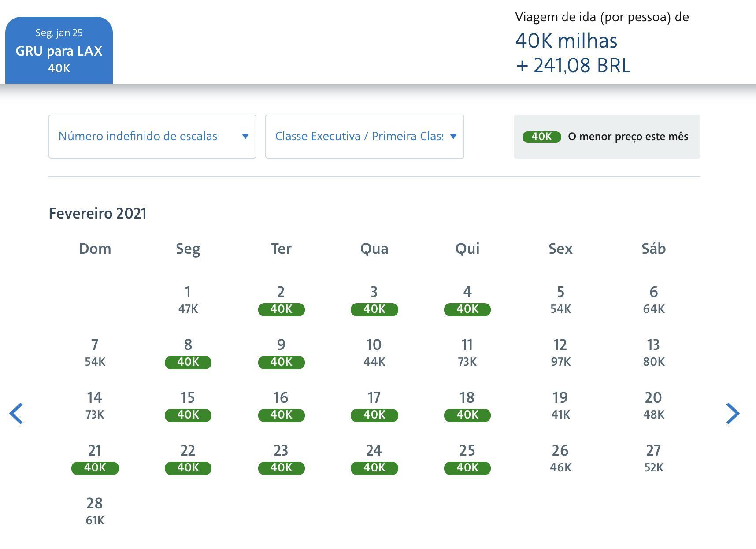The height and width of the screenshot is (549, 756).
Task: Select February 4 priced 40K
Action: click(467, 300)
